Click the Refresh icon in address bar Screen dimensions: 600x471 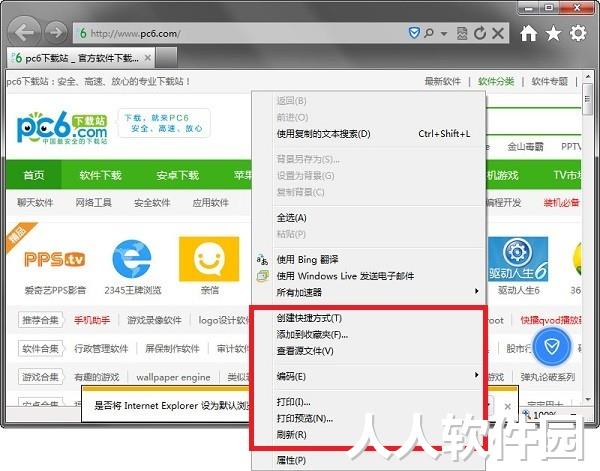(x=480, y=33)
